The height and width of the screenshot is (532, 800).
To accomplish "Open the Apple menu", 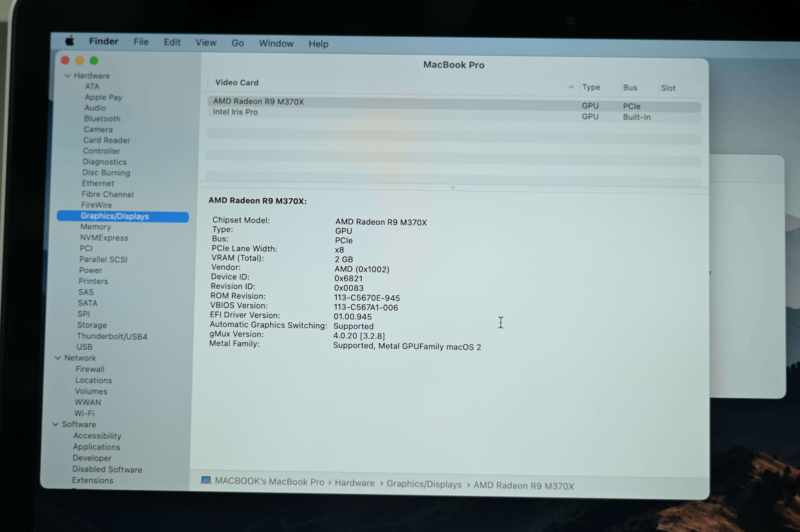I will coord(70,40).
